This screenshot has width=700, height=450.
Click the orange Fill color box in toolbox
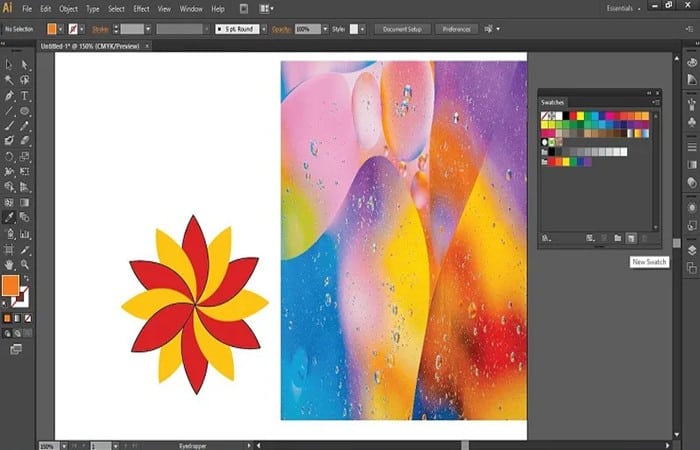pyautogui.click(x=11, y=285)
